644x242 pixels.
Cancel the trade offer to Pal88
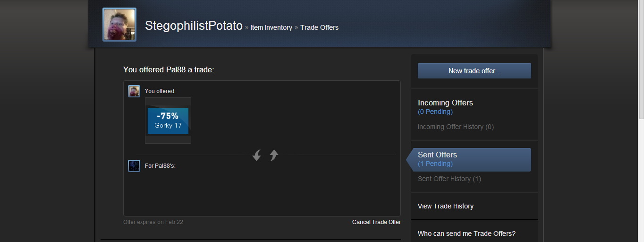click(376, 222)
